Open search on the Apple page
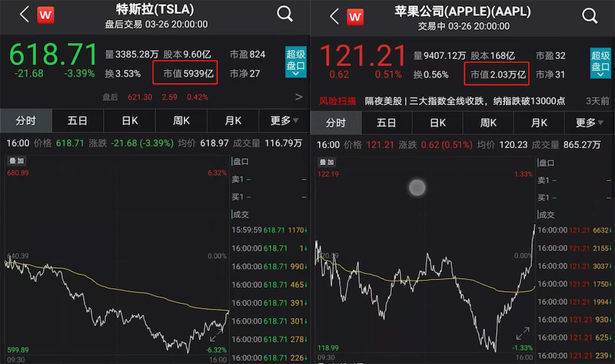 click(x=590, y=15)
